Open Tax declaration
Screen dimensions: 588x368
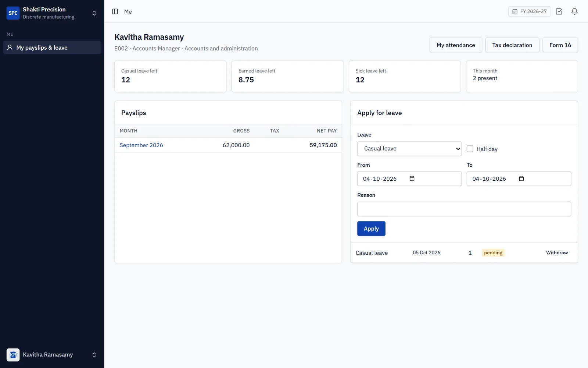[512, 45]
